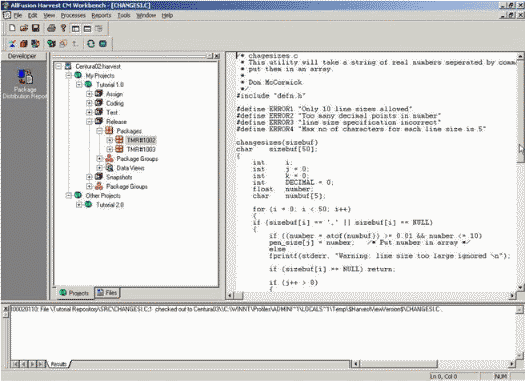Expand the TMR#1003 package node

point(109,149)
